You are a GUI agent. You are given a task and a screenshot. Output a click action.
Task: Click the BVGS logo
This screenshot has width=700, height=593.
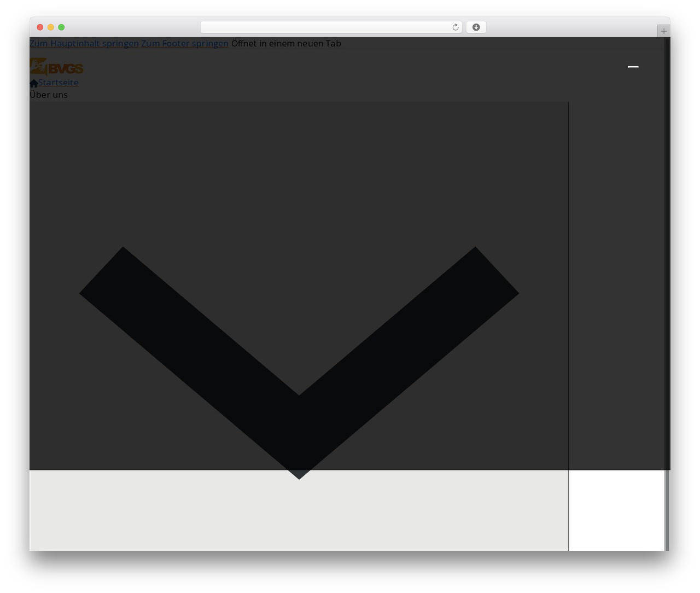pos(56,67)
